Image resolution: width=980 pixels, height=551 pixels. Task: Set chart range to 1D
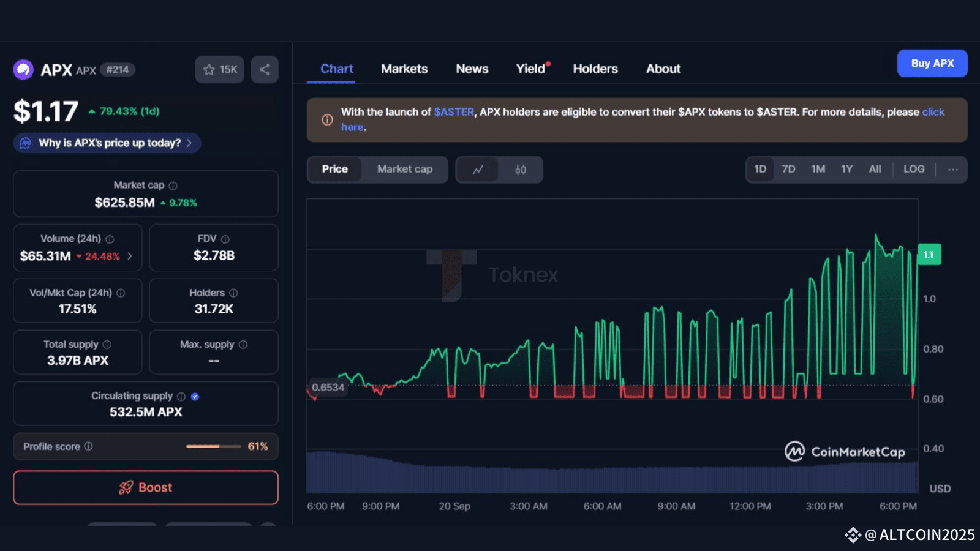(760, 170)
